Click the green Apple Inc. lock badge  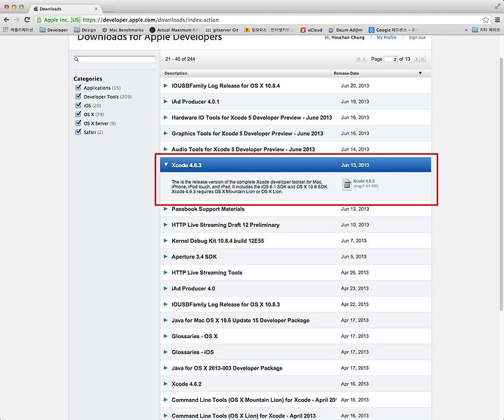pos(58,20)
